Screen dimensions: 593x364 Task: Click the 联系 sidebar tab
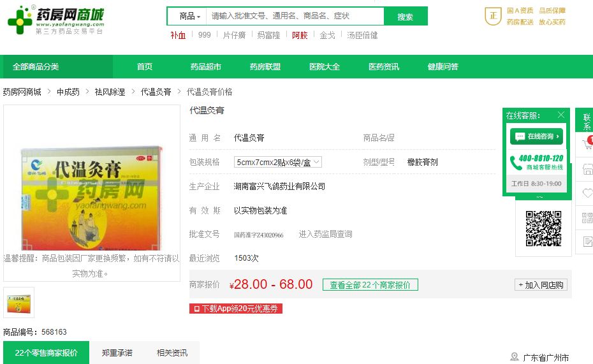coord(584,120)
